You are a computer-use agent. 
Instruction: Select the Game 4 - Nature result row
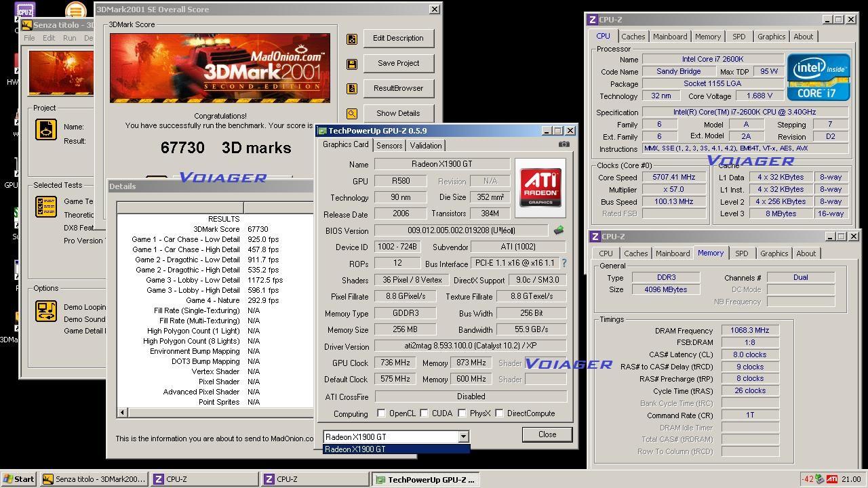click(215, 301)
